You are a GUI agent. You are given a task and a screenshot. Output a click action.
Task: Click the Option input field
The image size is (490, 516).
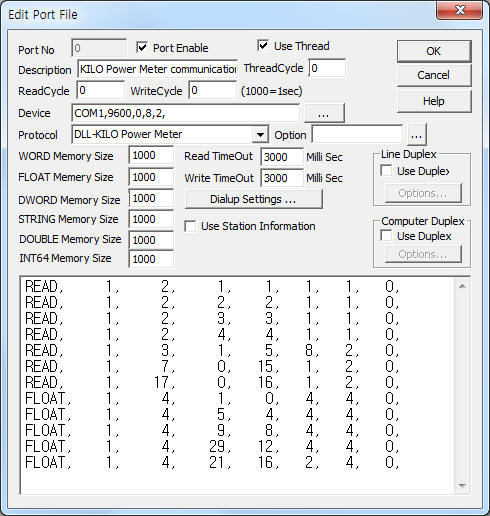357,135
